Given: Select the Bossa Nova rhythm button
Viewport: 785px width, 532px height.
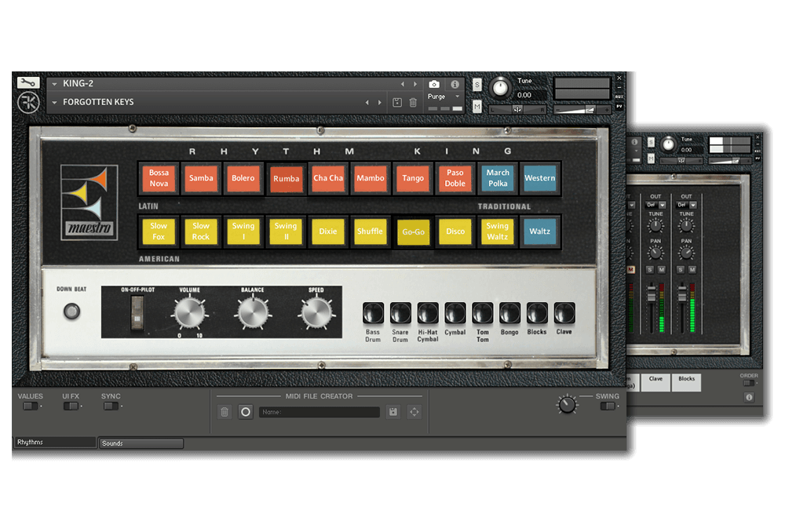Looking at the screenshot, I should (159, 178).
